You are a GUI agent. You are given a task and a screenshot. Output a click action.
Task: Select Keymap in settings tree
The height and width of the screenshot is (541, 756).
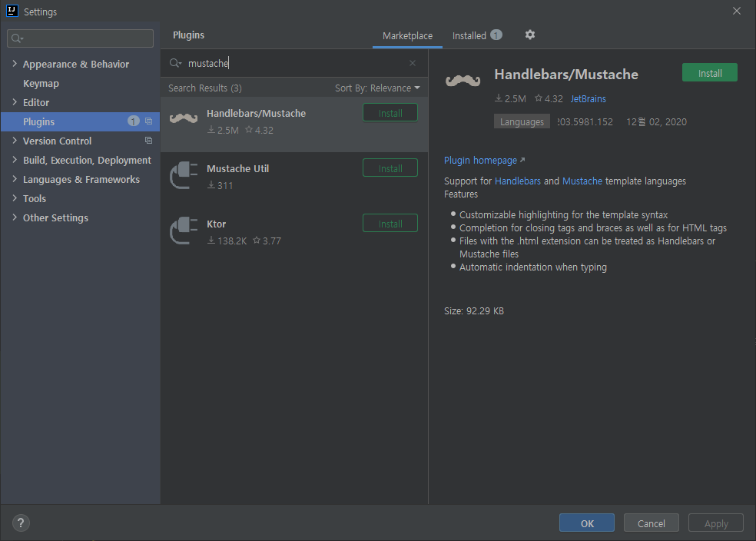(41, 84)
